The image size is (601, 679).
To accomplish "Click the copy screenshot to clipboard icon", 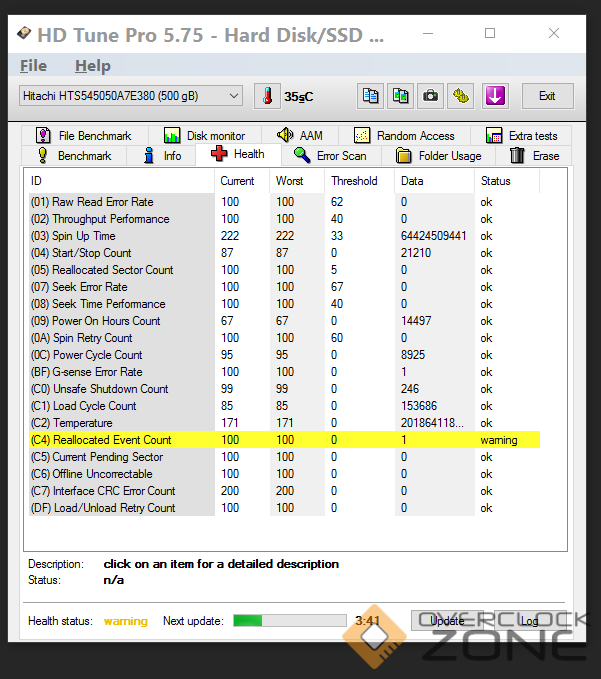I will coord(401,96).
